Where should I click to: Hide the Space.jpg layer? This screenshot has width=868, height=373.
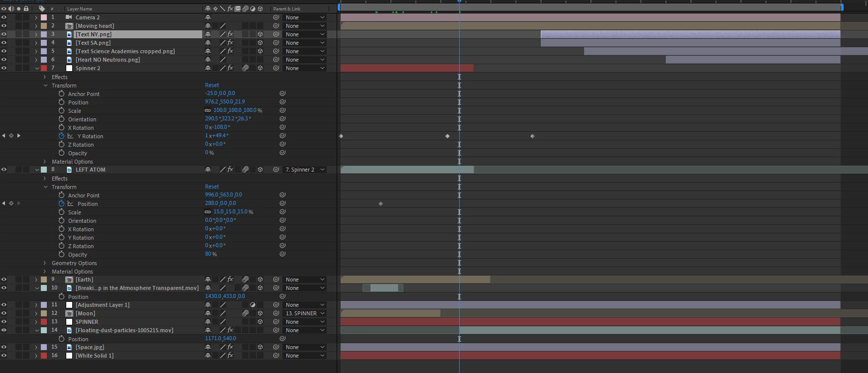point(4,347)
